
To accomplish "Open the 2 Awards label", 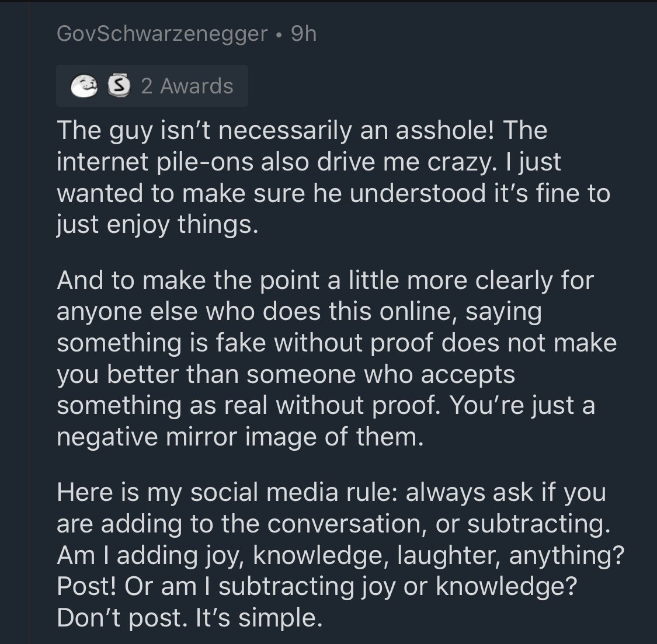I will (187, 86).
